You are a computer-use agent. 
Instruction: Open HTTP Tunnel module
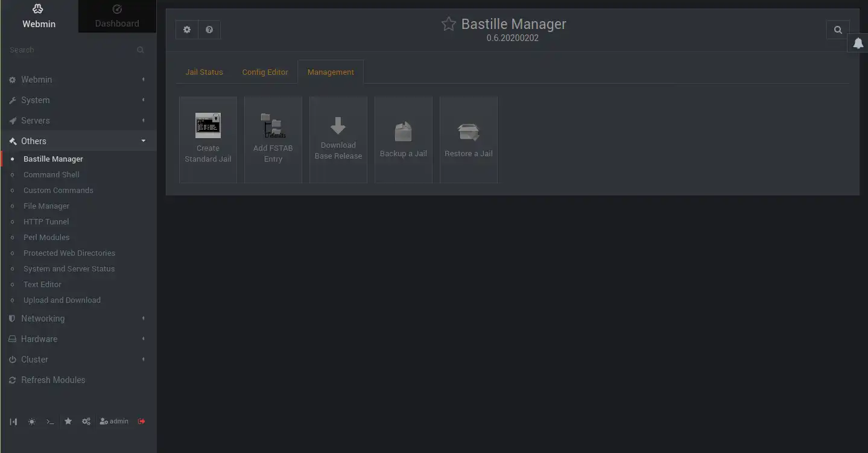pyautogui.click(x=46, y=222)
